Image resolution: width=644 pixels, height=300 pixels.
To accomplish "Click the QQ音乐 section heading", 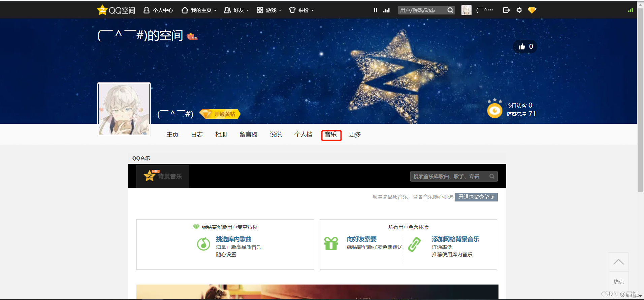I will pyautogui.click(x=141, y=158).
